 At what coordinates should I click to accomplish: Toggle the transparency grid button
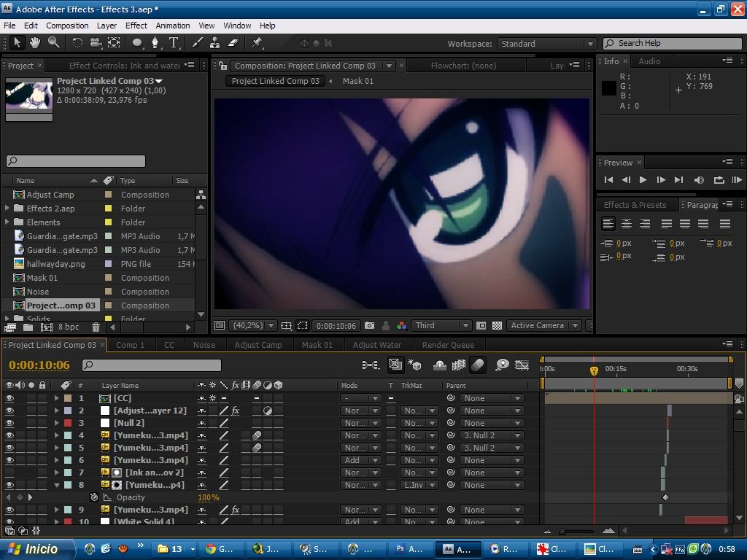[497, 325]
